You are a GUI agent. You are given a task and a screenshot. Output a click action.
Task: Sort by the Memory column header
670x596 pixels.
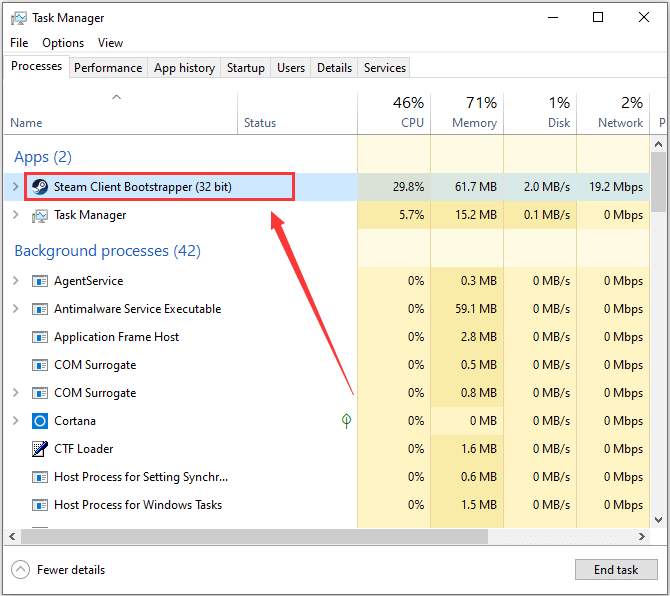pyautogui.click(x=467, y=114)
